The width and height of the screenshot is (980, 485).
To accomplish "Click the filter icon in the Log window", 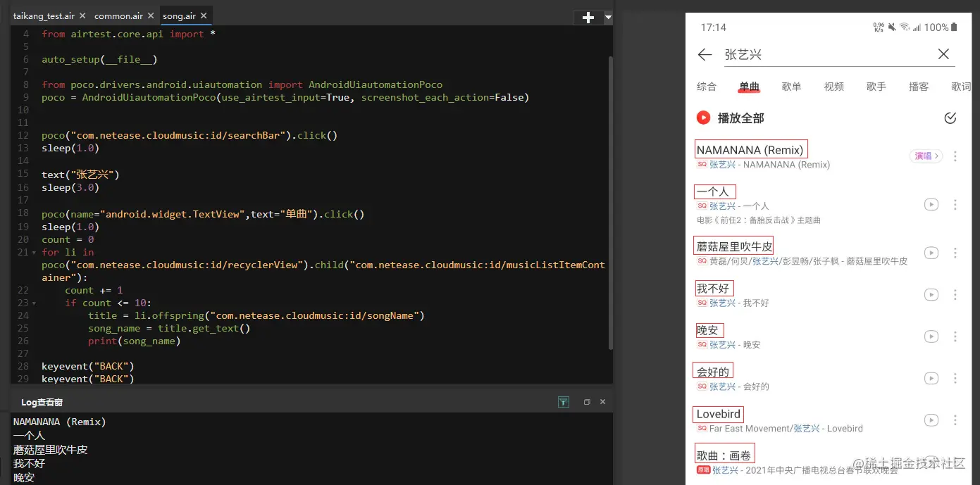I will pyautogui.click(x=563, y=402).
